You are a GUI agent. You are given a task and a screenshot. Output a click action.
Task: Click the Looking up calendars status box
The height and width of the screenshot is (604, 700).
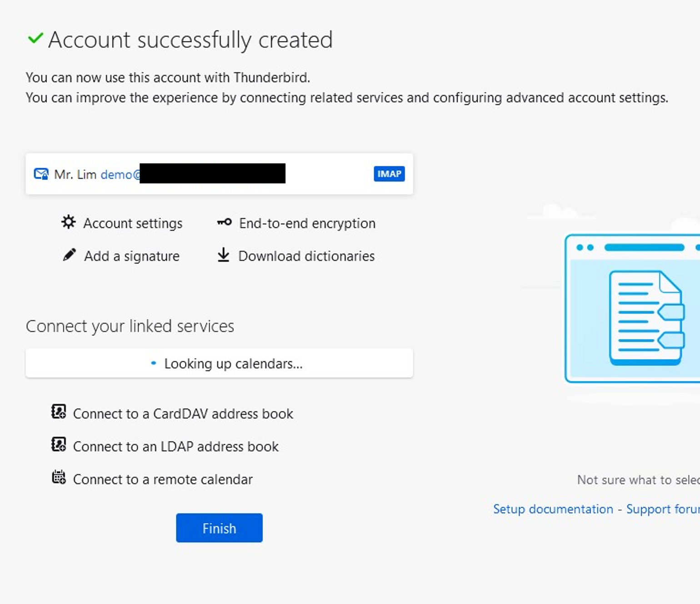tap(219, 363)
